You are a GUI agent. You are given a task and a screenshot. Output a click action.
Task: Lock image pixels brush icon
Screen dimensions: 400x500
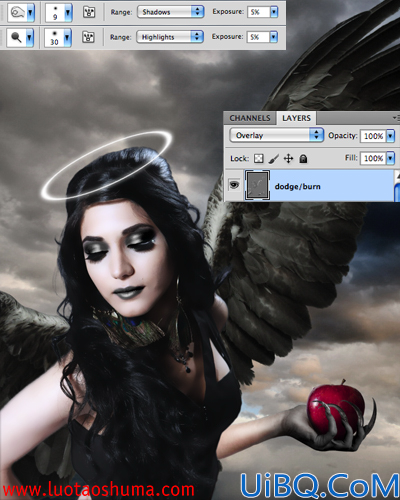[x=273, y=159]
